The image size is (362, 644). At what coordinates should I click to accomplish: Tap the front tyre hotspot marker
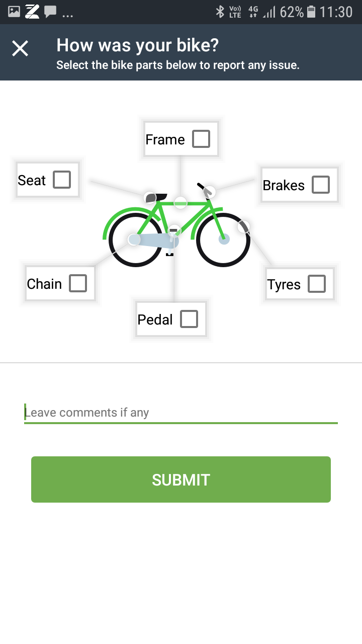pyautogui.click(x=244, y=226)
